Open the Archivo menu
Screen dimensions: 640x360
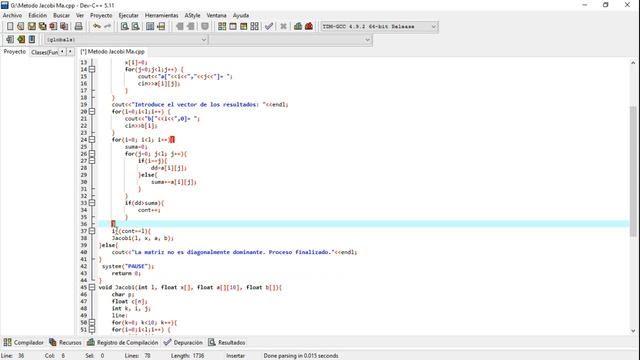(x=12, y=15)
